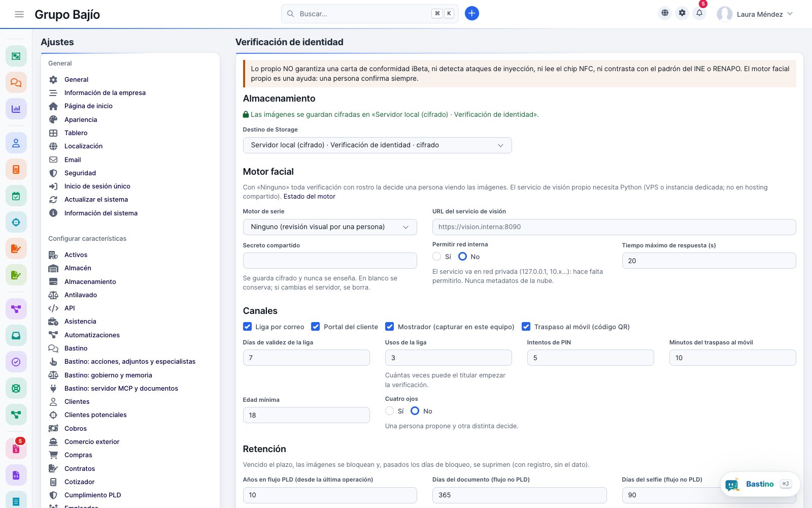Choose Sí under Cuatro ojos
Screen dimensions: 812x508
tap(390, 411)
